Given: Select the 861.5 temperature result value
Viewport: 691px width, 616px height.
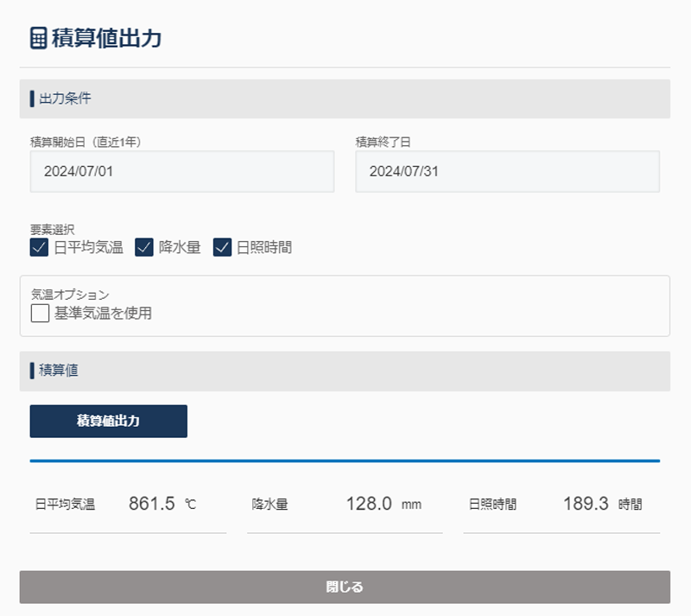Looking at the screenshot, I should (152, 504).
